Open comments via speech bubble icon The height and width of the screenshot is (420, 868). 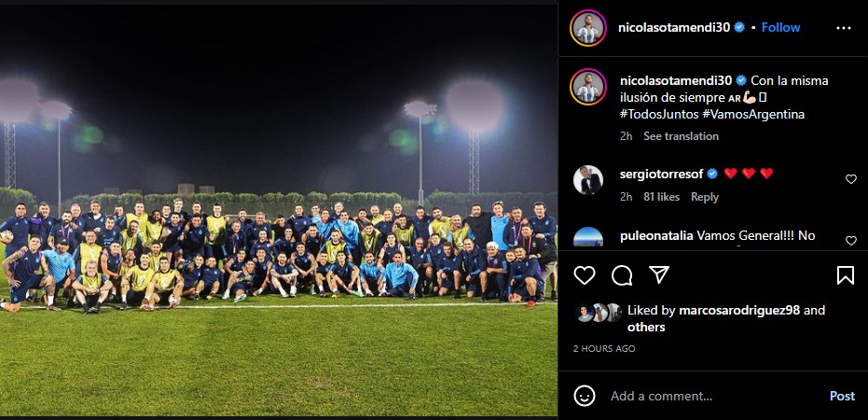[x=622, y=275]
